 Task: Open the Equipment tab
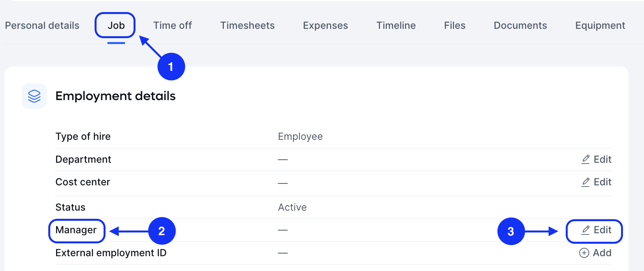[x=600, y=25]
